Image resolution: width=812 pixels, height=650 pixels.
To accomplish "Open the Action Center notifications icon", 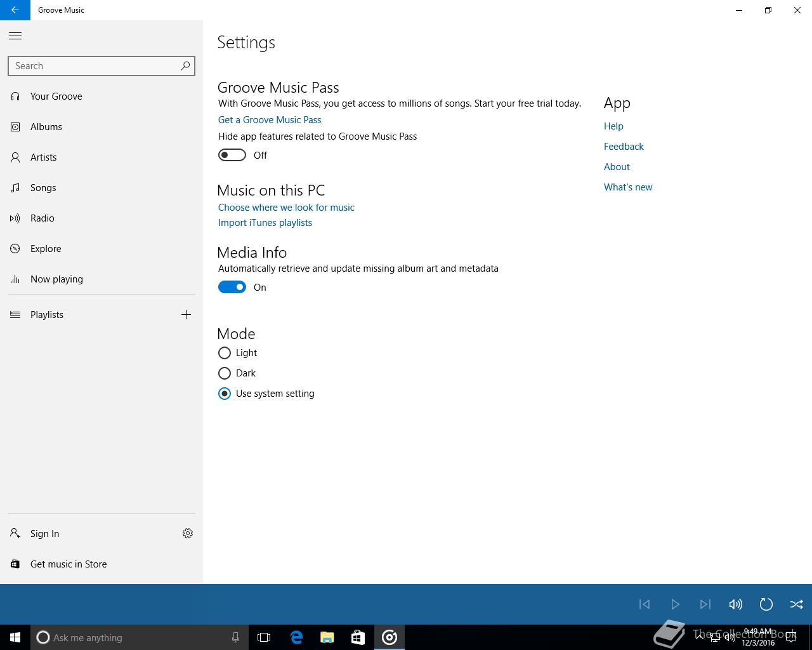I will pyautogui.click(x=791, y=637).
